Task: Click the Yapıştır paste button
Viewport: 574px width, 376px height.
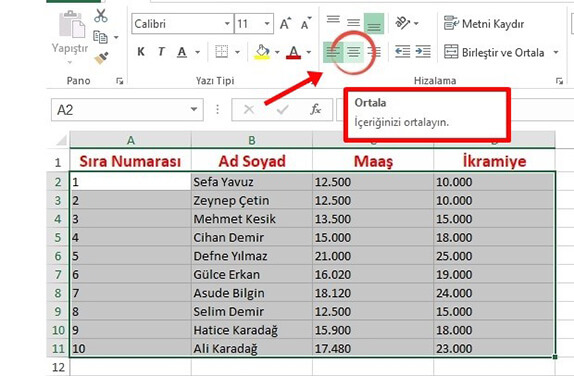Action: [x=70, y=37]
